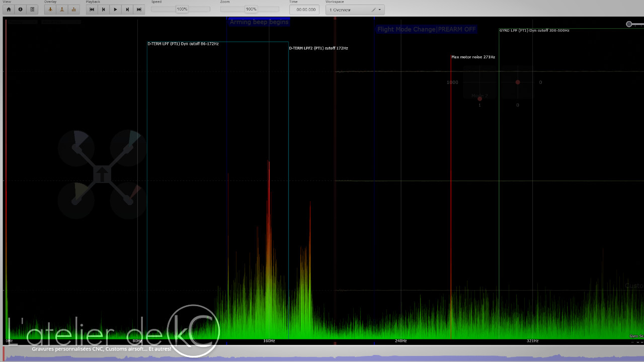Toggle the craft overlay icon
644x362 pixels.
50,10
